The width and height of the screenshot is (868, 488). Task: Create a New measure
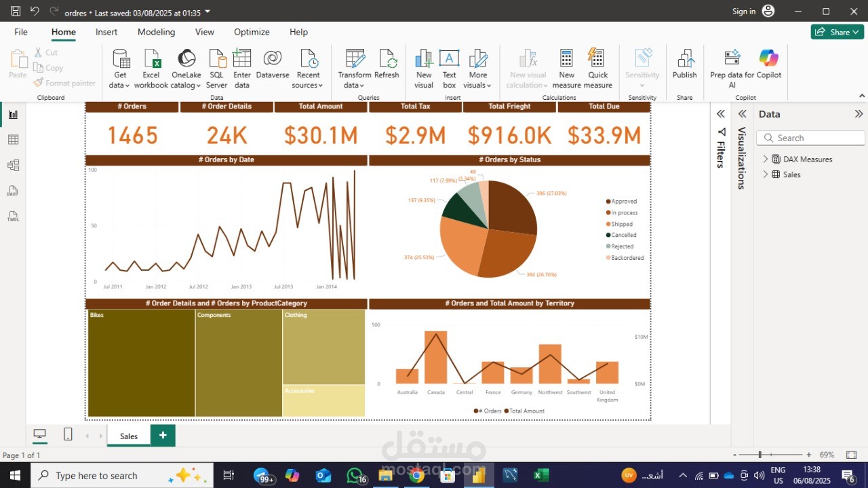[x=566, y=69]
